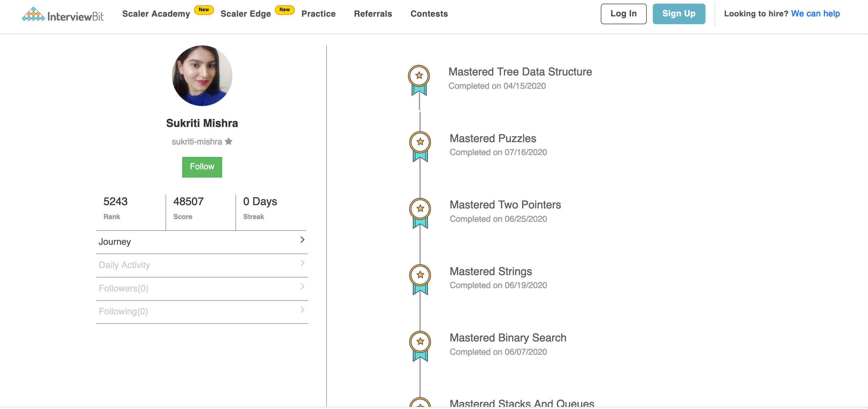Open the Scaler Academy menu item
Screen dimensions: 868x409
[156, 14]
